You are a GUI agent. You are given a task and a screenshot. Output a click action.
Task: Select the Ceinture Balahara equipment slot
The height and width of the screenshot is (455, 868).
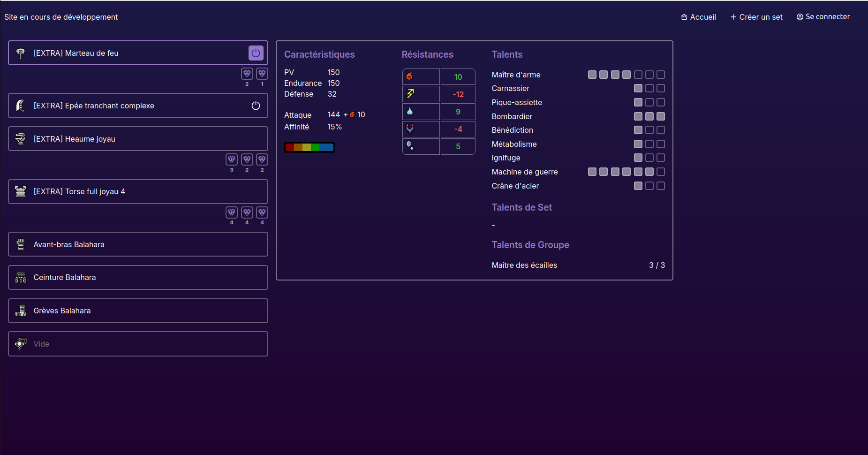click(138, 277)
